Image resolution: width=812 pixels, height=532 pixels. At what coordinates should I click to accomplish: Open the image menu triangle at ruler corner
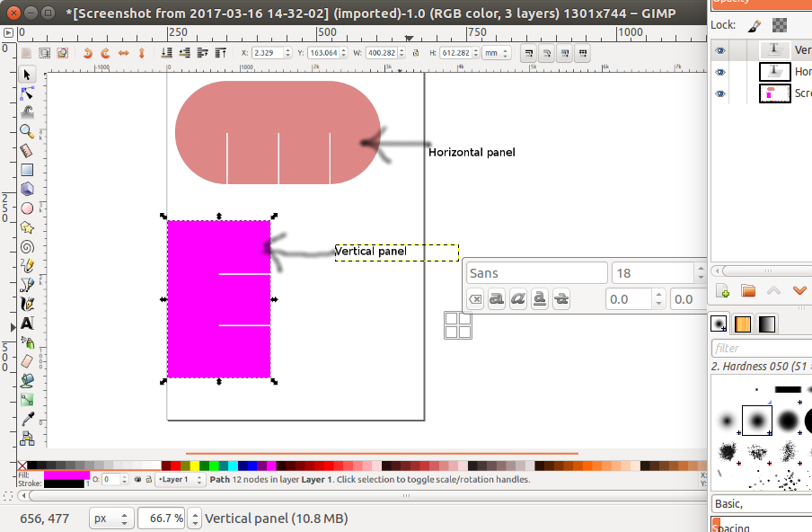(8, 32)
